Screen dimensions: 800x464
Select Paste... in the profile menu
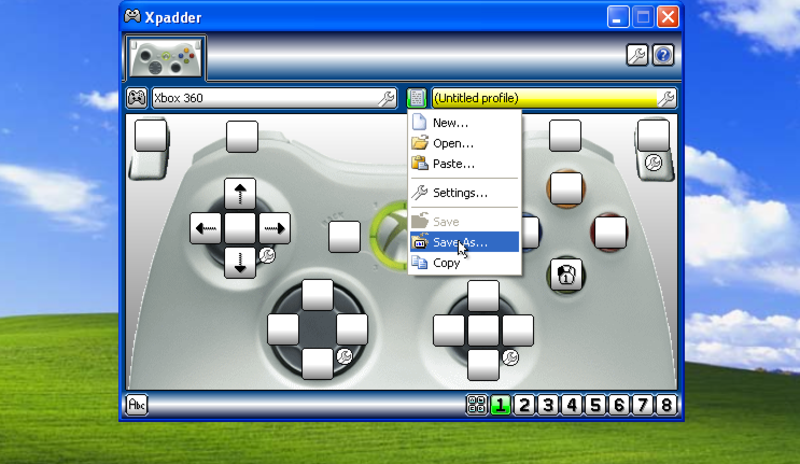(x=464, y=164)
